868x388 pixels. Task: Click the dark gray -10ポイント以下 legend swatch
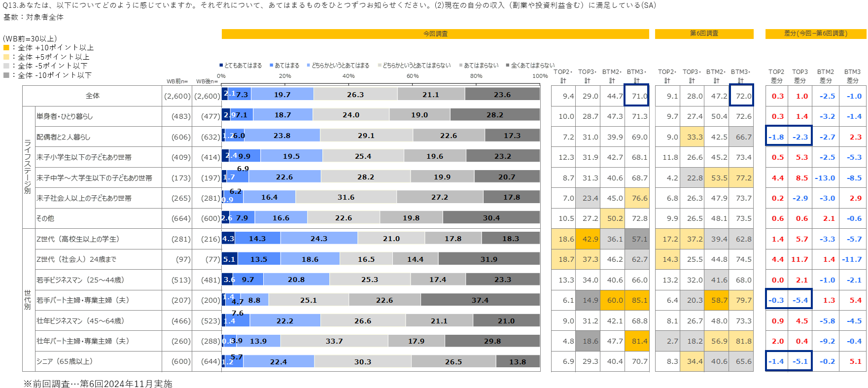[6, 75]
